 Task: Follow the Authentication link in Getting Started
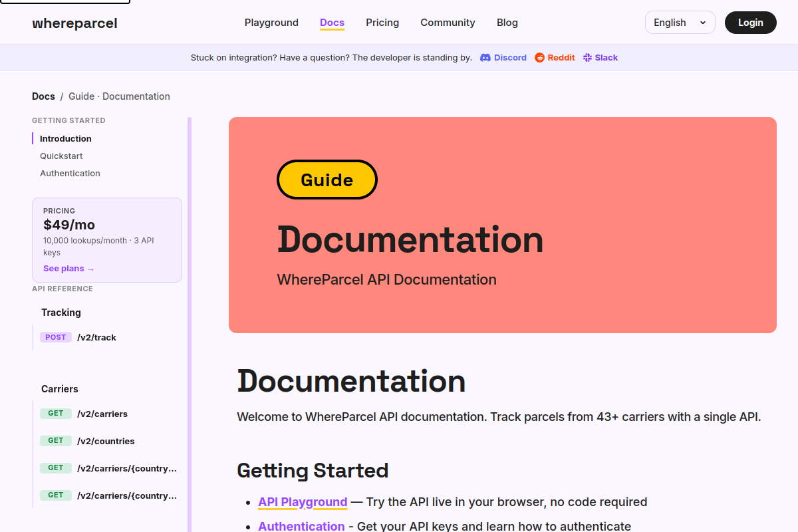pos(301,527)
